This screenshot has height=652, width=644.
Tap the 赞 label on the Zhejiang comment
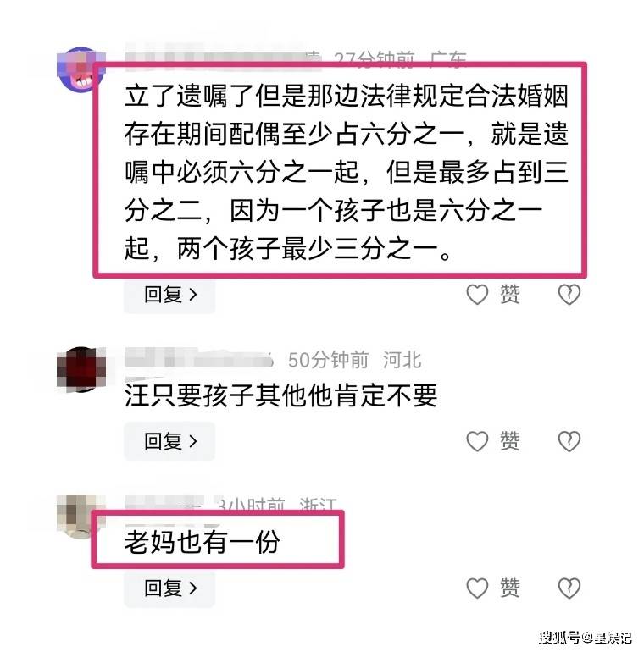coord(509,588)
